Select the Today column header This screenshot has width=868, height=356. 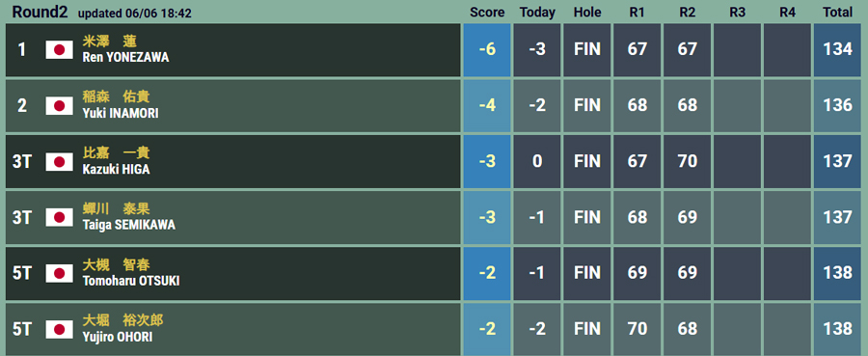(537, 13)
